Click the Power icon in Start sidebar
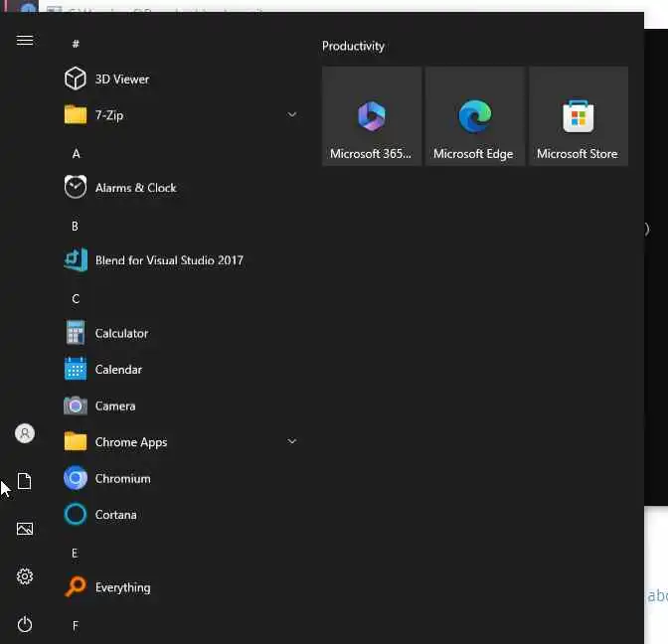The height and width of the screenshot is (644, 668). pos(25,624)
